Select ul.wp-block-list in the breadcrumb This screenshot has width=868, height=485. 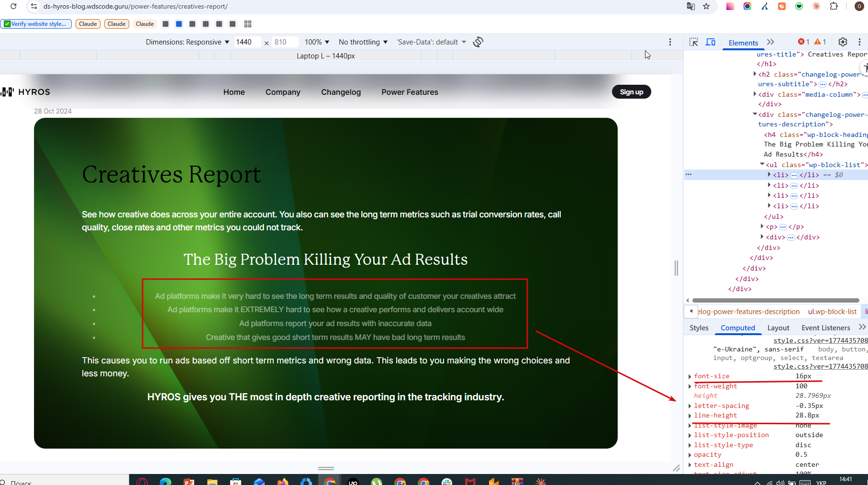point(832,312)
